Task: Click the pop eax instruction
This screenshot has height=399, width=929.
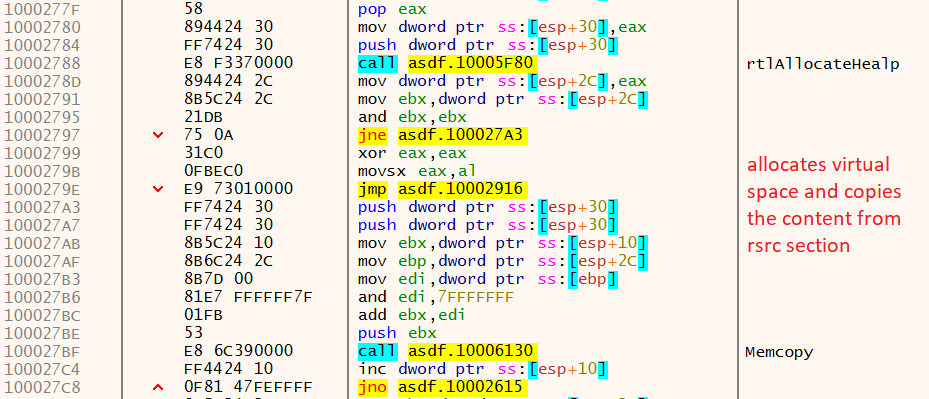Action: click(x=392, y=9)
